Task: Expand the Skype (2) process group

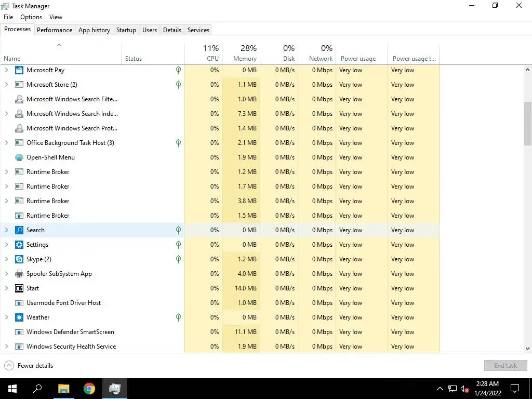Action: pos(6,259)
